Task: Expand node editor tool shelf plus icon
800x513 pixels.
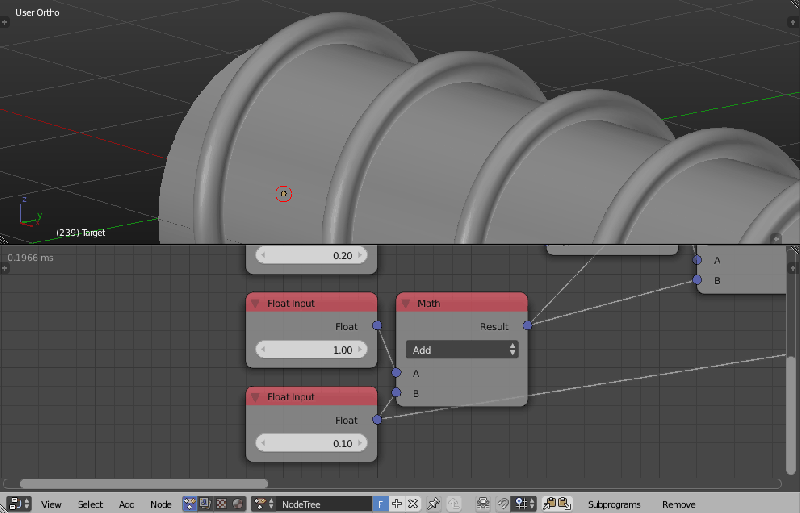Action: 5,268
